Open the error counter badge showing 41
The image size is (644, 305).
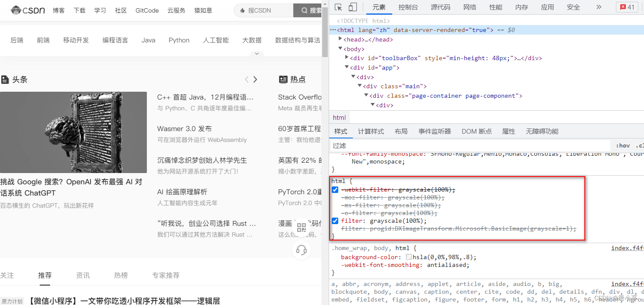pos(627,7)
